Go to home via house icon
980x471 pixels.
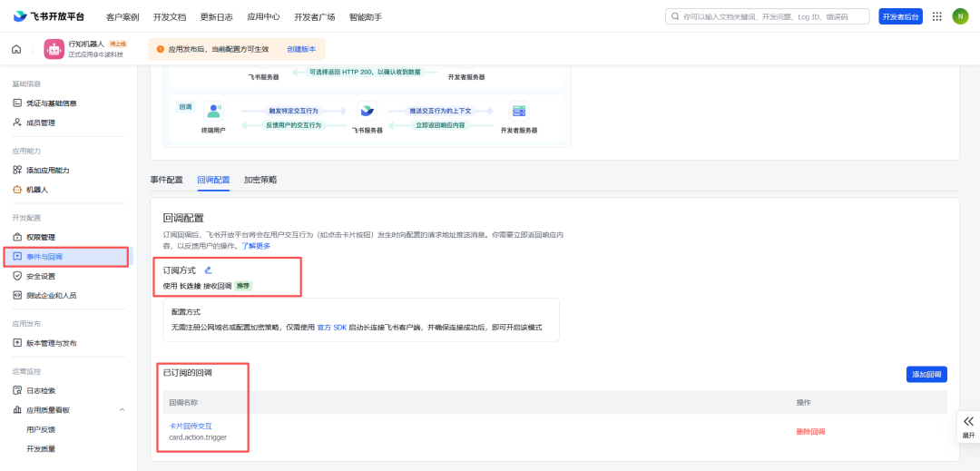[x=16, y=49]
